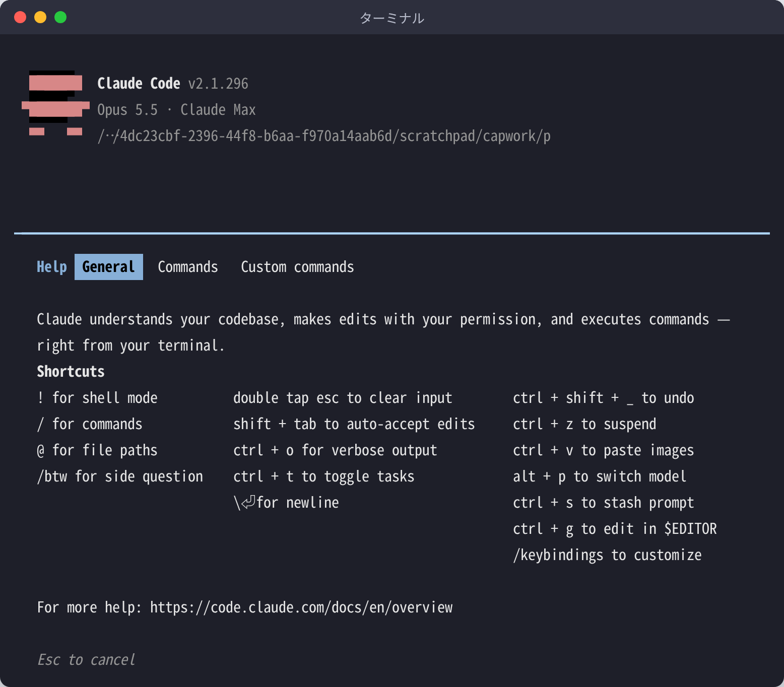Click the scratchpad/capwork/p working directory path
784x687 pixels.
point(324,136)
